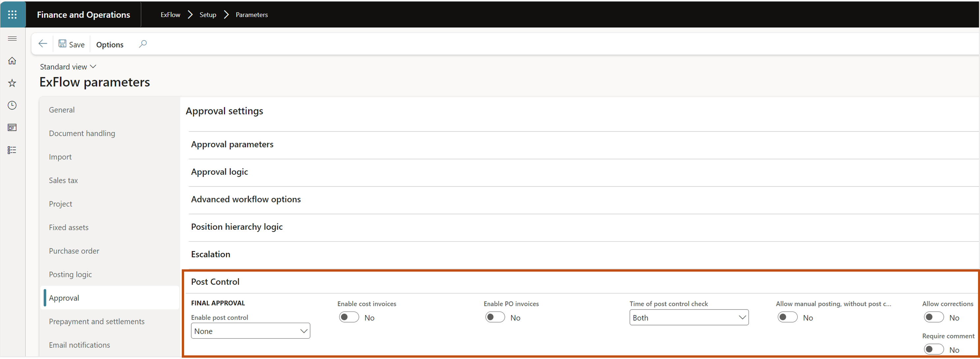The width and height of the screenshot is (980, 359).
Task: Select the Document handling tab
Action: [110, 133]
